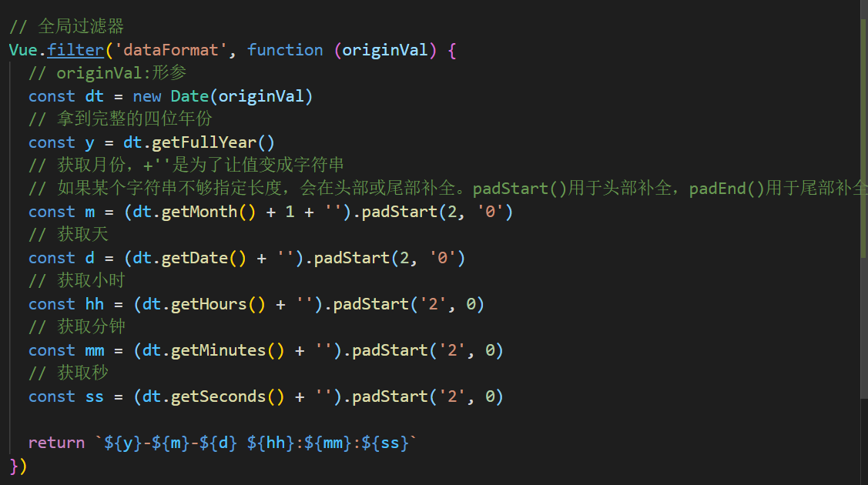Click the 全局过滤器 comment line
868x485 pixels.
point(66,26)
